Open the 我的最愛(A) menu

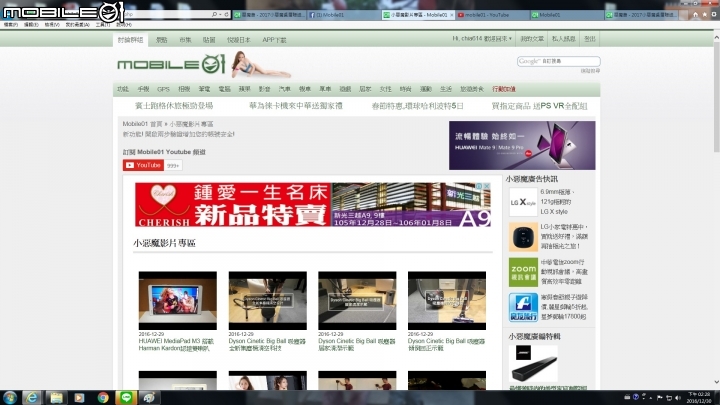point(78,25)
